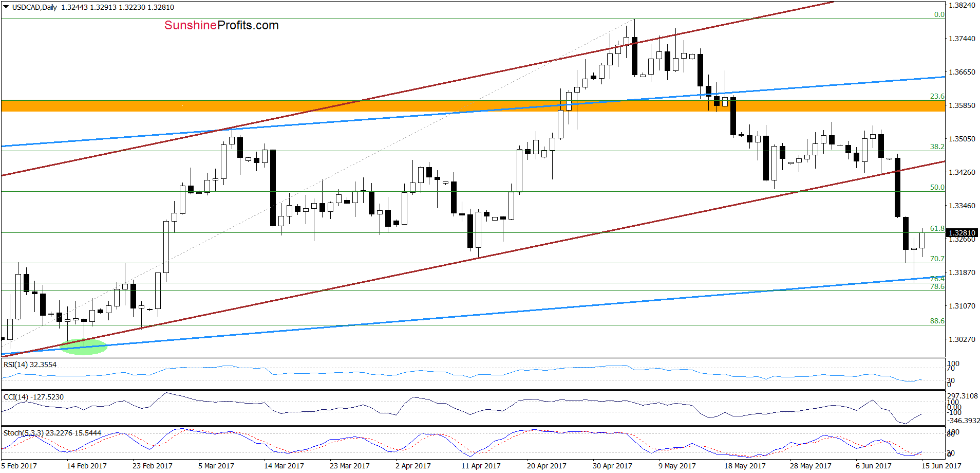The width and height of the screenshot is (980, 473).
Task: Click the RSI(14) 32.3554 indicator label
Action: pyautogui.click(x=30, y=365)
